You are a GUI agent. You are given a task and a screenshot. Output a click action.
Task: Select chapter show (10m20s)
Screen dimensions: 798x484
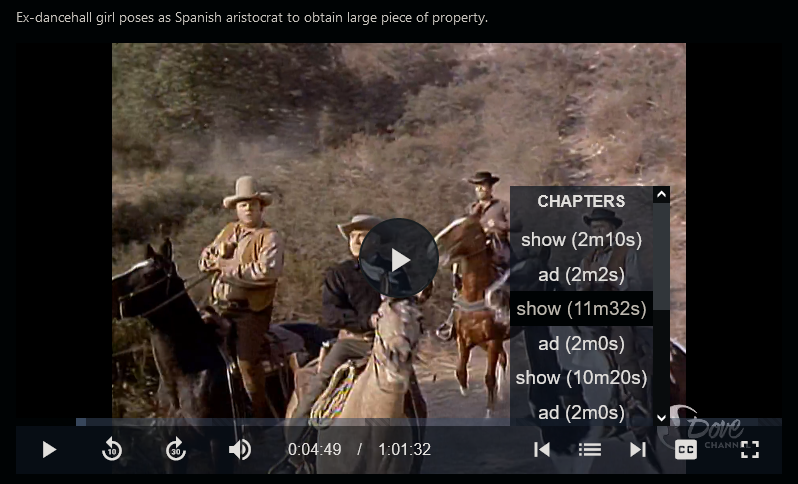[581, 378]
